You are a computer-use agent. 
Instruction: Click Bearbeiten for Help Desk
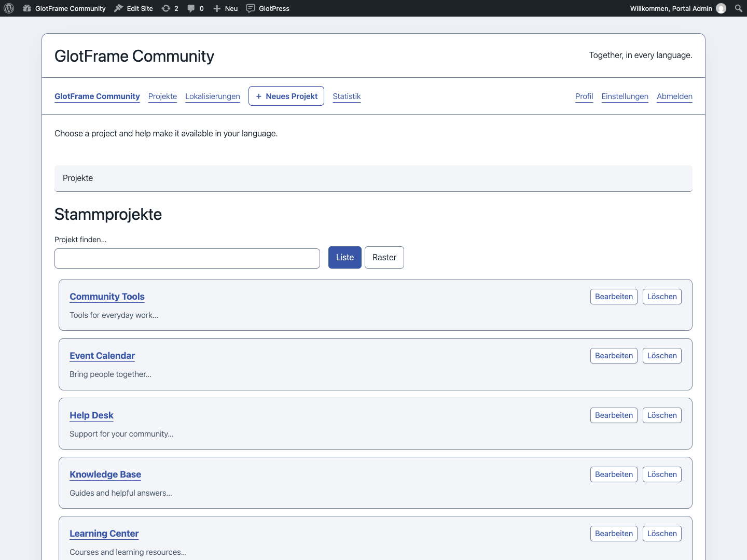(614, 415)
